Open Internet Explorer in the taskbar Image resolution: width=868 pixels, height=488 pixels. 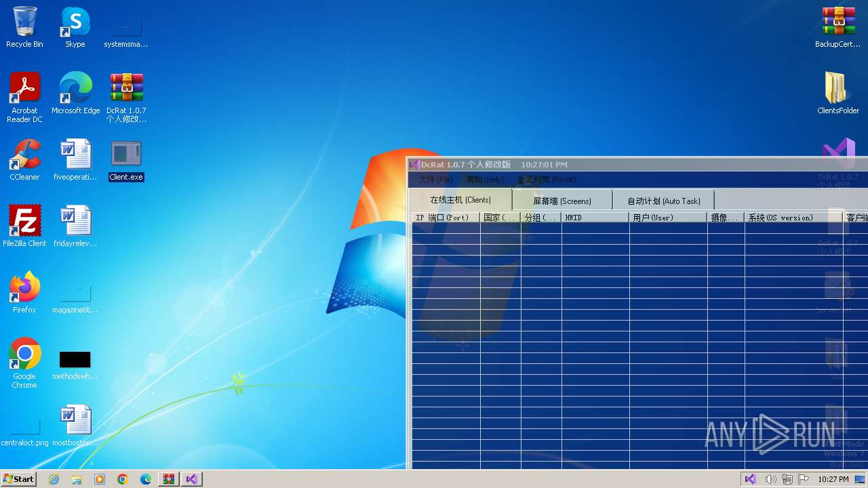[54, 479]
